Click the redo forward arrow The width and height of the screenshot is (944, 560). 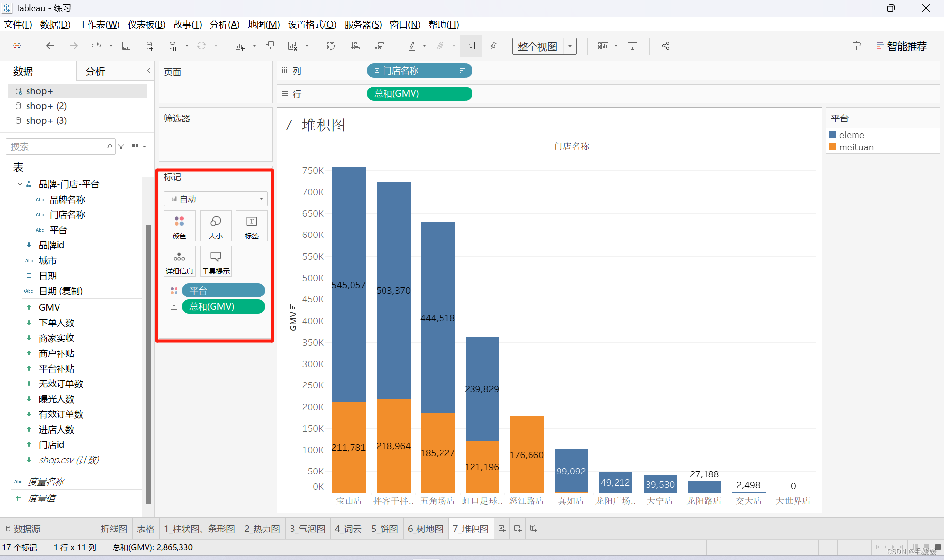click(x=74, y=46)
